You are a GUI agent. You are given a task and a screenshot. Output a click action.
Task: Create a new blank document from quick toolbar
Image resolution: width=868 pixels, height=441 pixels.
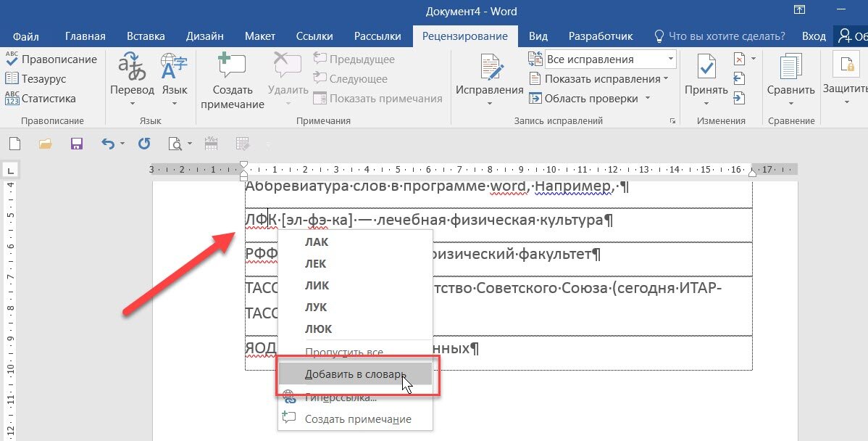pyautogui.click(x=15, y=144)
